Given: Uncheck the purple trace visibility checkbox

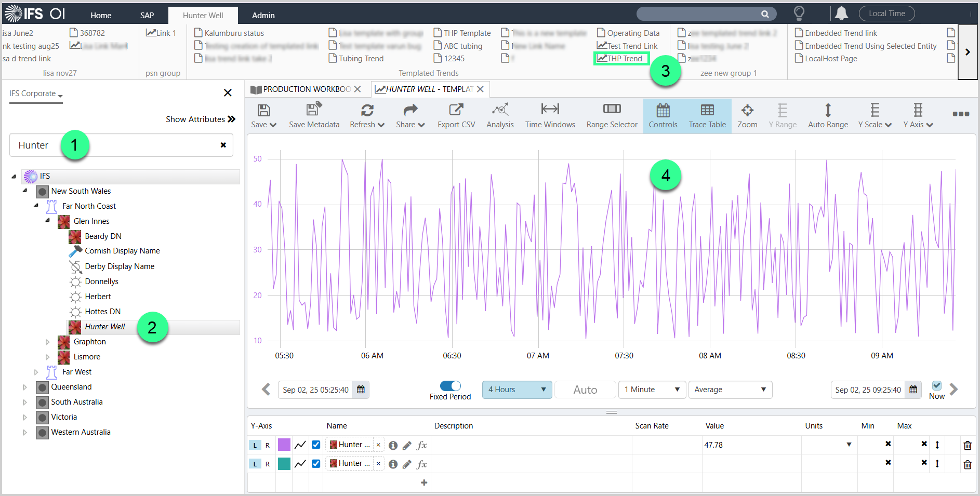Looking at the screenshot, I should click(x=316, y=445).
